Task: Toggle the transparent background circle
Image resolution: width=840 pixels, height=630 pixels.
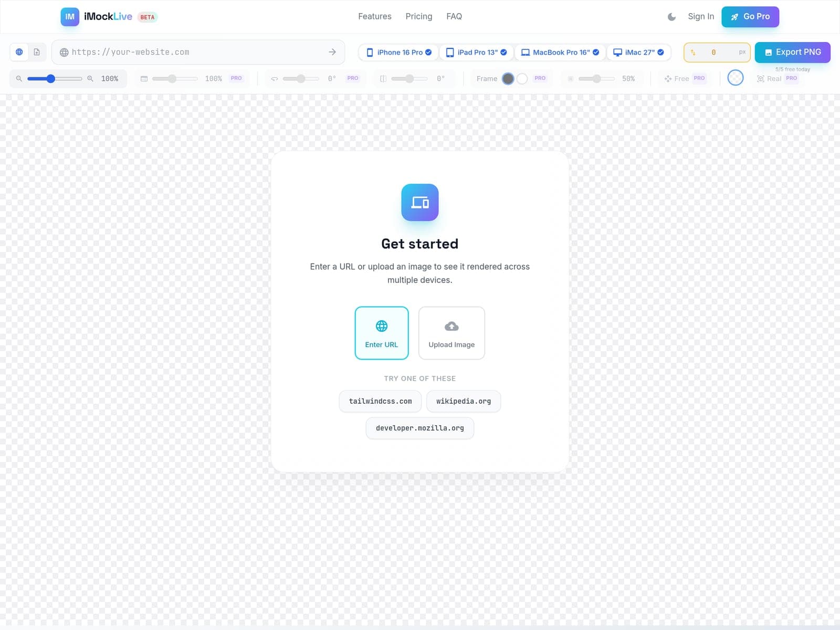Action: 736,78
